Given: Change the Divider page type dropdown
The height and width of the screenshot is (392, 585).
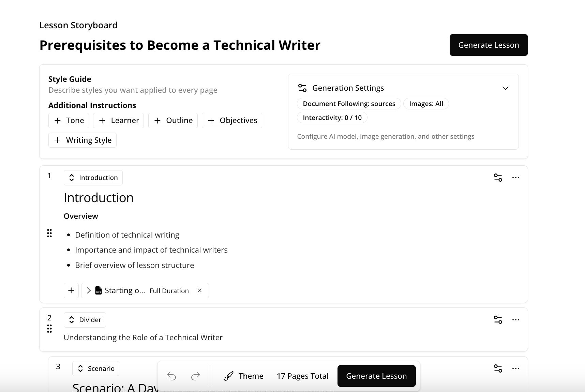Looking at the screenshot, I should pyautogui.click(x=85, y=320).
